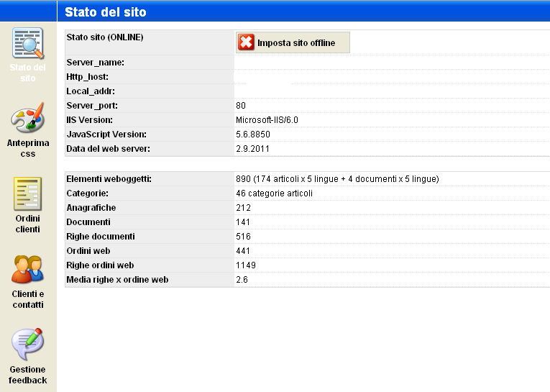This screenshot has height=392, width=550.
Task: Select the 'Gestione feedback' sidebar label
Action: [28, 375]
